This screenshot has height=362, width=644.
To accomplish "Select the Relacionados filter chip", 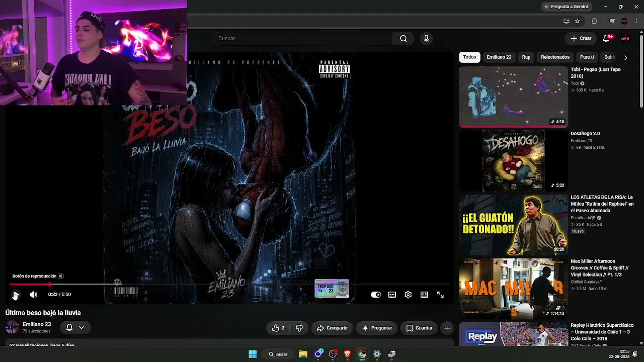I will click(x=555, y=57).
